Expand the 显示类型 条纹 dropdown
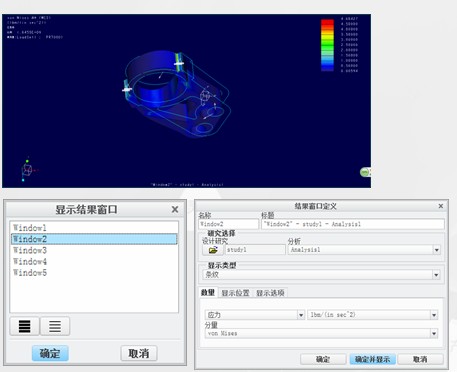 [436, 275]
